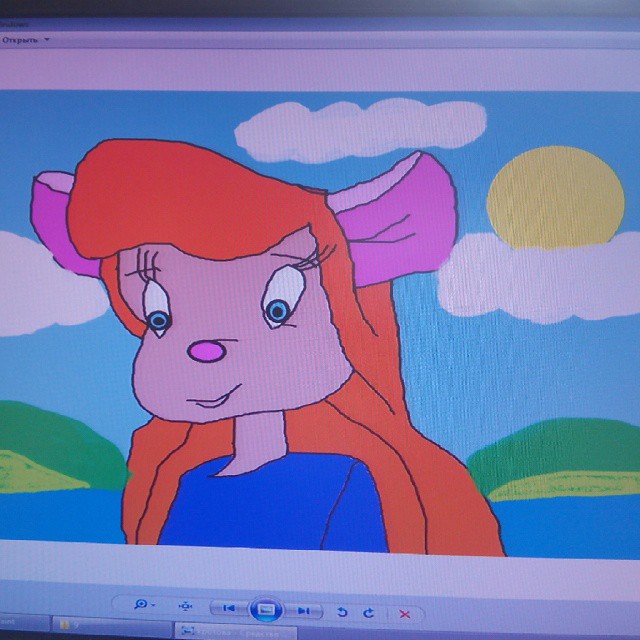Open the zoom magnifier control

pos(141,604)
